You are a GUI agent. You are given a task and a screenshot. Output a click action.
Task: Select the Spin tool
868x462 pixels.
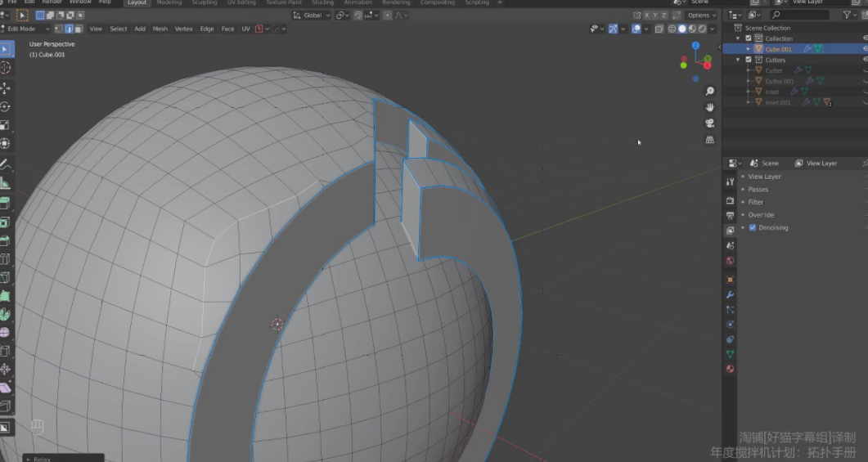[x=6, y=314]
